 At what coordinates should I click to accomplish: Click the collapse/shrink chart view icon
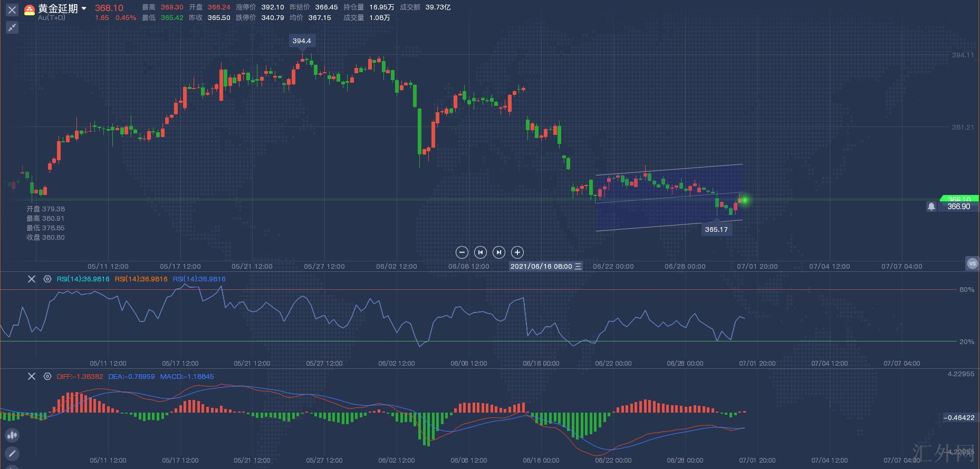(x=12, y=27)
